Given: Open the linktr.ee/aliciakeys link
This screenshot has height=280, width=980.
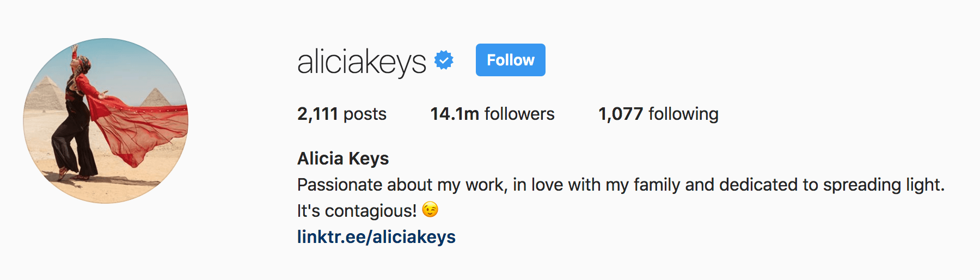Looking at the screenshot, I should [376, 237].
